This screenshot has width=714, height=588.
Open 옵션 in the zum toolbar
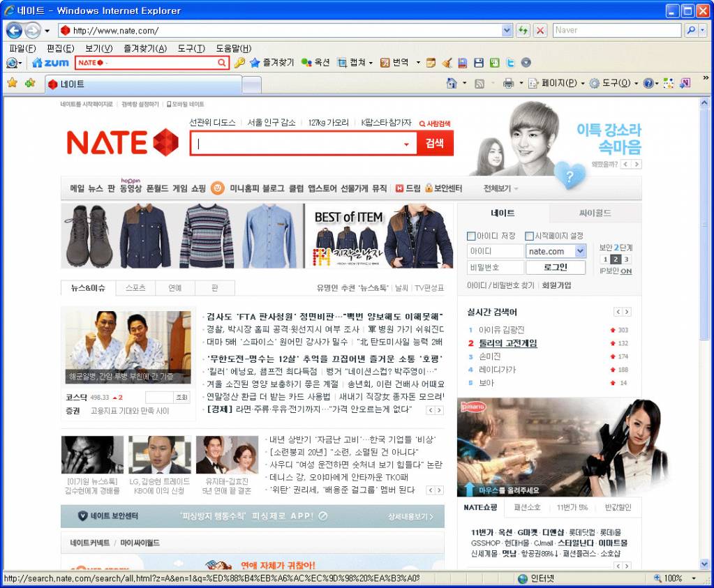tap(315, 63)
